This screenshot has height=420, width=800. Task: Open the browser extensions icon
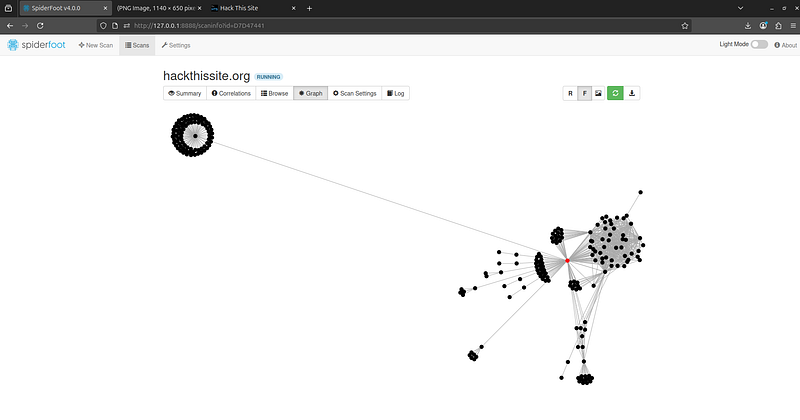tap(779, 26)
